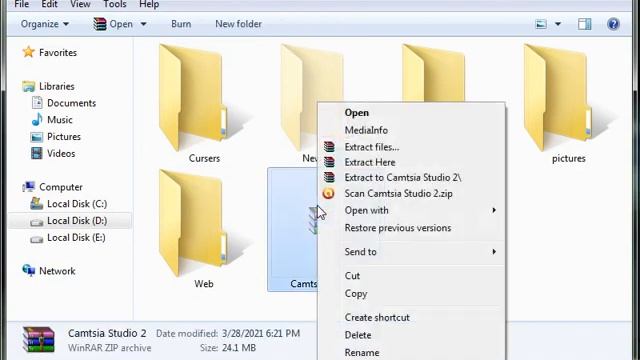
Task: Select the pictures folder
Action: (569, 104)
